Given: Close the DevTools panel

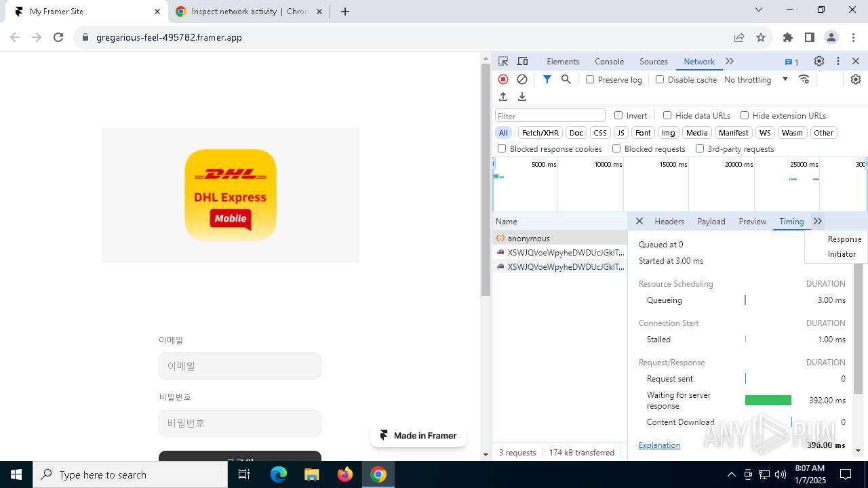Looking at the screenshot, I should (x=856, y=61).
